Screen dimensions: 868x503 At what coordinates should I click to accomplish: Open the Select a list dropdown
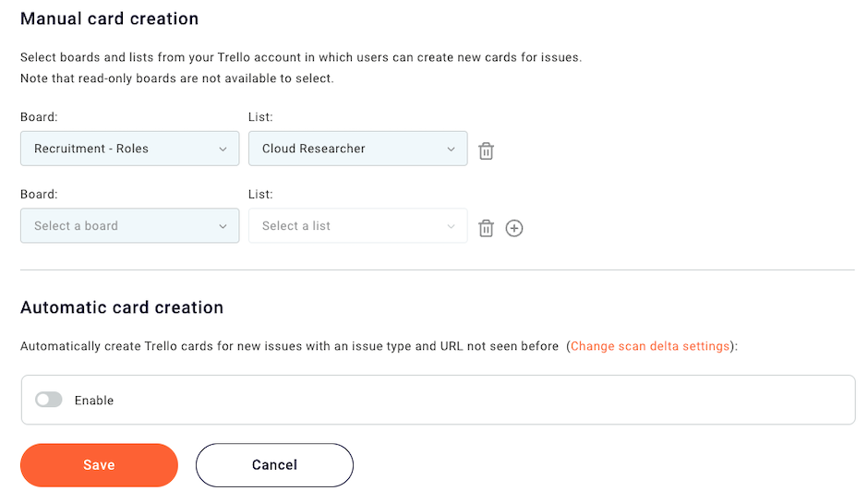(x=357, y=226)
